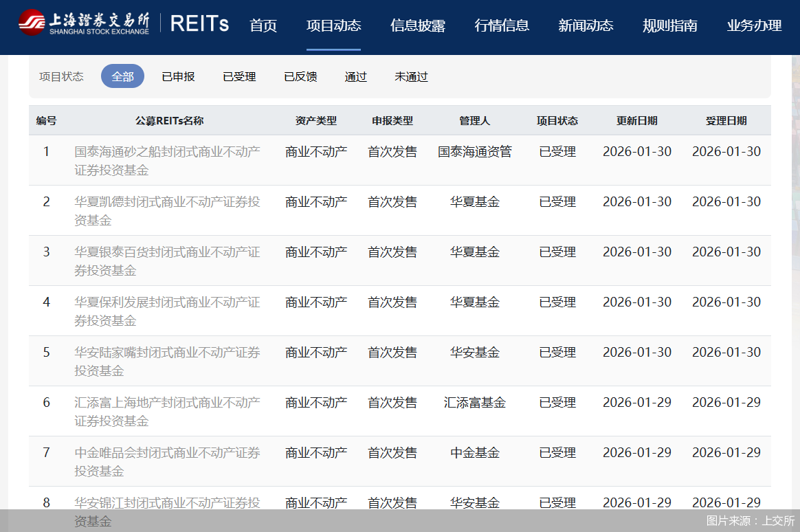The height and width of the screenshot is (532, 800).
Task: Click the REITs site title
Action: 200,24
